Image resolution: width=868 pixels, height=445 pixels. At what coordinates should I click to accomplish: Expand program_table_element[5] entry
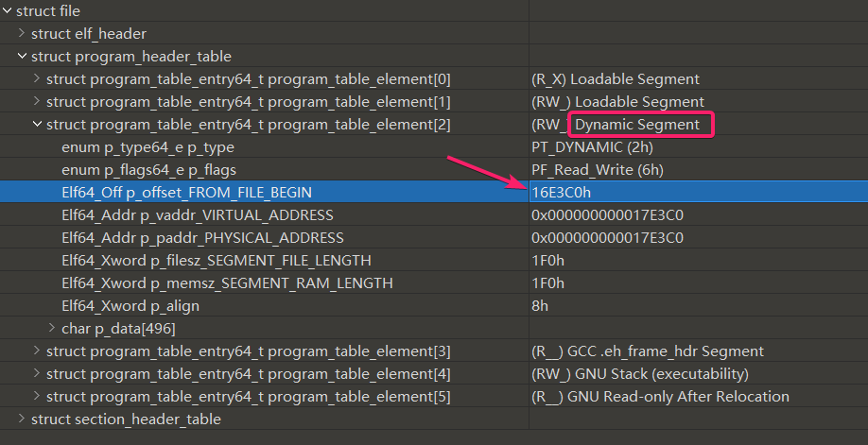click(x=37, y=397)
